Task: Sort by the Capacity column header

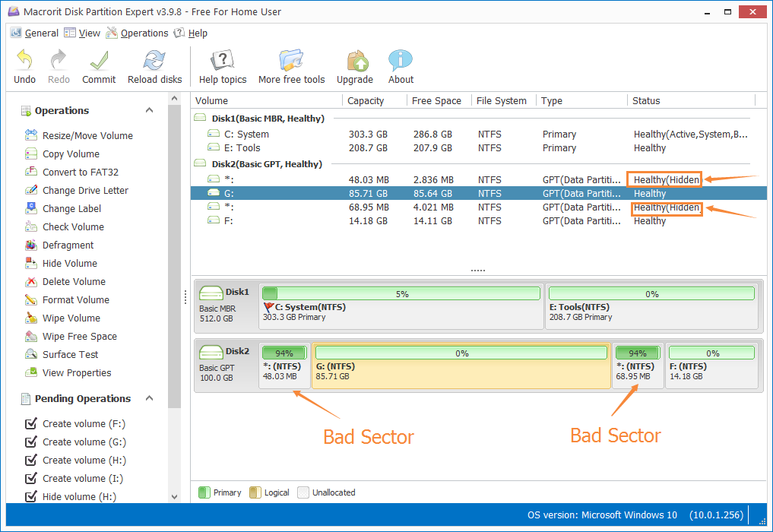Action: pyautogui.click(x=375, y=100)
